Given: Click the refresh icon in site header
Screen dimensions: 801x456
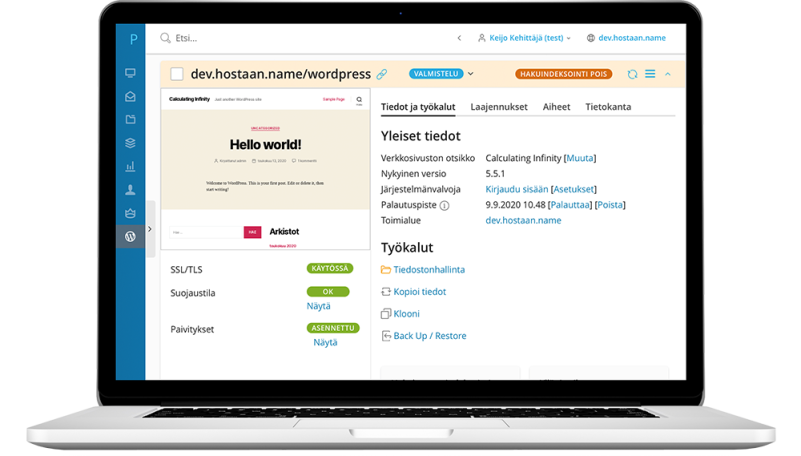Looking at the screenshot, I should [632, 75].
